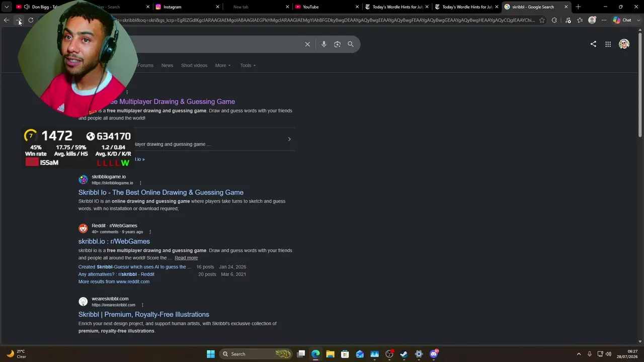The width and height of the screenshot is (644, 362).
Task: Clear the Google search box with the X
Action: pos(307,44)
